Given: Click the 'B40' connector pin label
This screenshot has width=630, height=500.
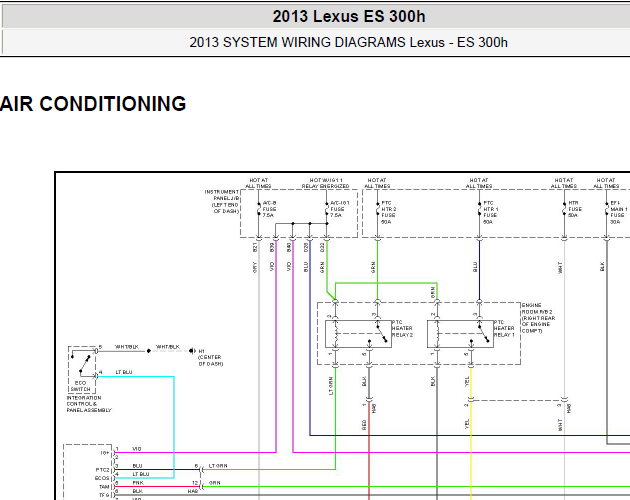Looking at the screenshot, I should [x=289, y=248].
